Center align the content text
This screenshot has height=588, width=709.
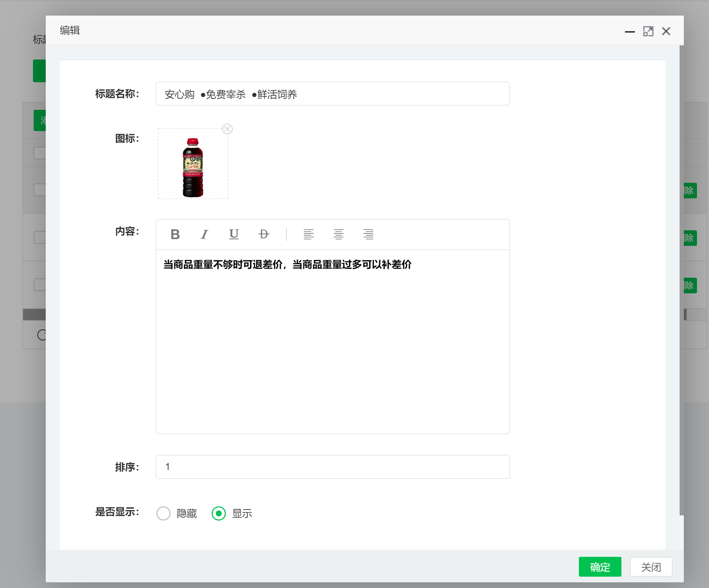[338, 234]
